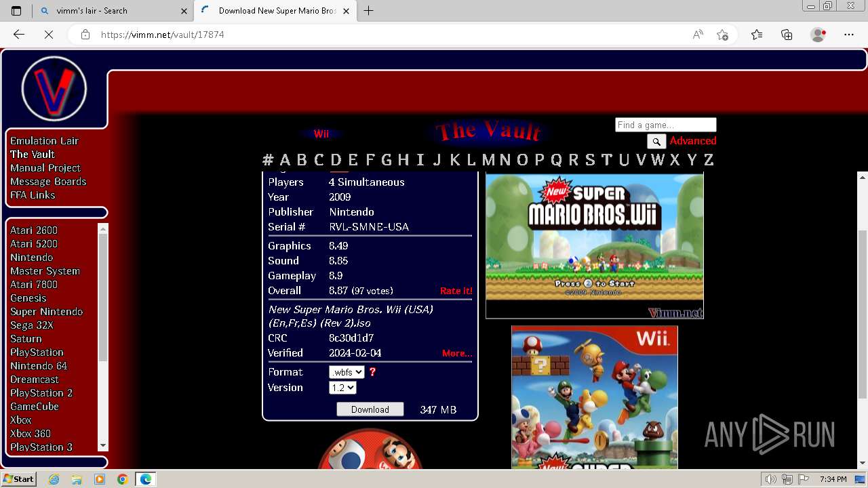Open the Format .wbfs dropdown
The height and width of the screenshot is (488, 868).
tap(347, 372)
